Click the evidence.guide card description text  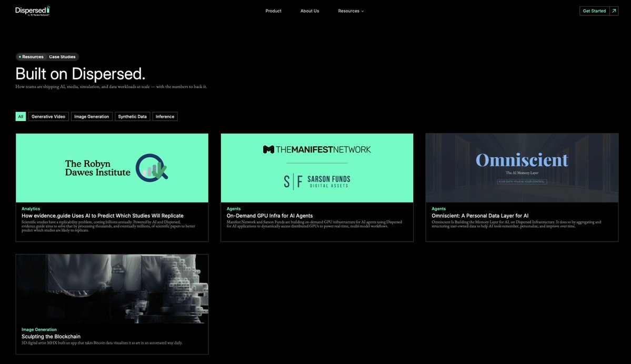pos(108,226)
